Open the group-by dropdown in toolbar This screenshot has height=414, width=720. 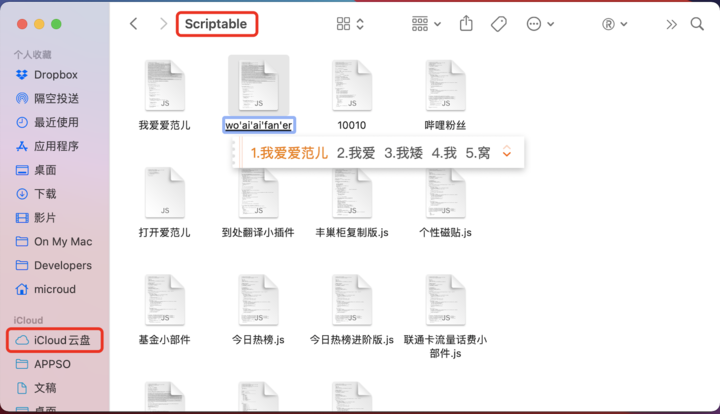(426, 24)
